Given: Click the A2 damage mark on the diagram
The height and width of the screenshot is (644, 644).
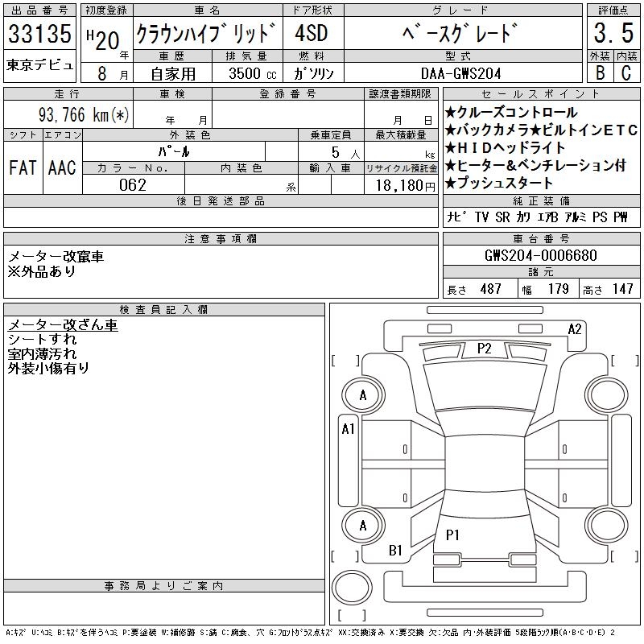Looking at the screenshot, I should click(x=575, y=329).
